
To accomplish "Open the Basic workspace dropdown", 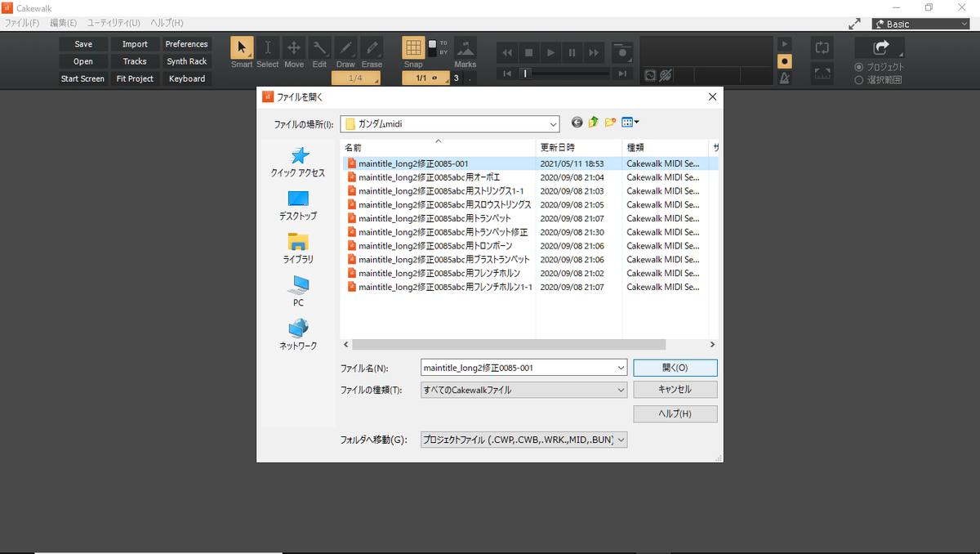I will (x=920, y=24).
